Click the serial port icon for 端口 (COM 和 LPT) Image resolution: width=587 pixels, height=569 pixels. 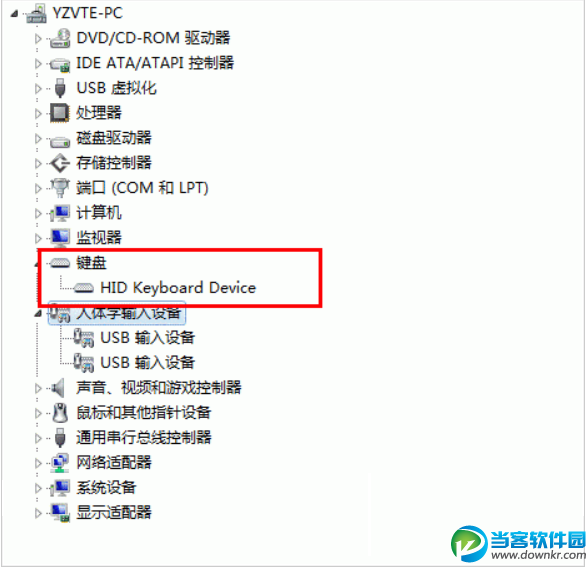tap(60, 188)
